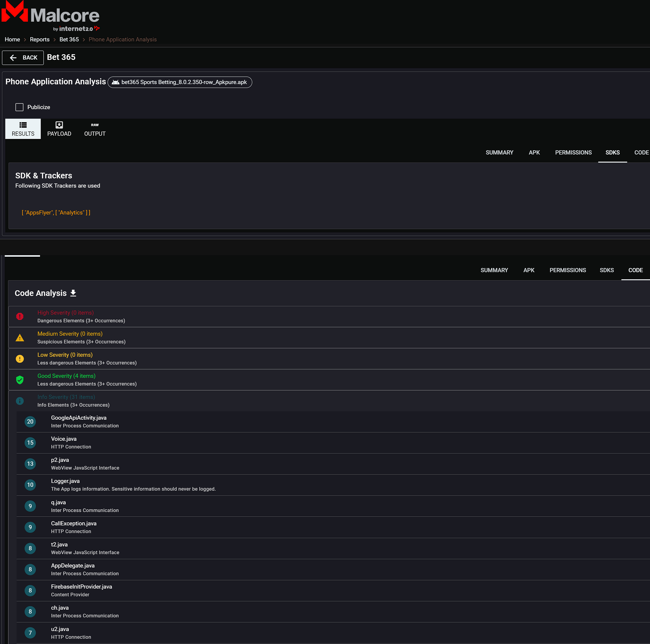Click the 9 count badge for q.java
This screenshot has width=650, height=644.
point(30,506)
